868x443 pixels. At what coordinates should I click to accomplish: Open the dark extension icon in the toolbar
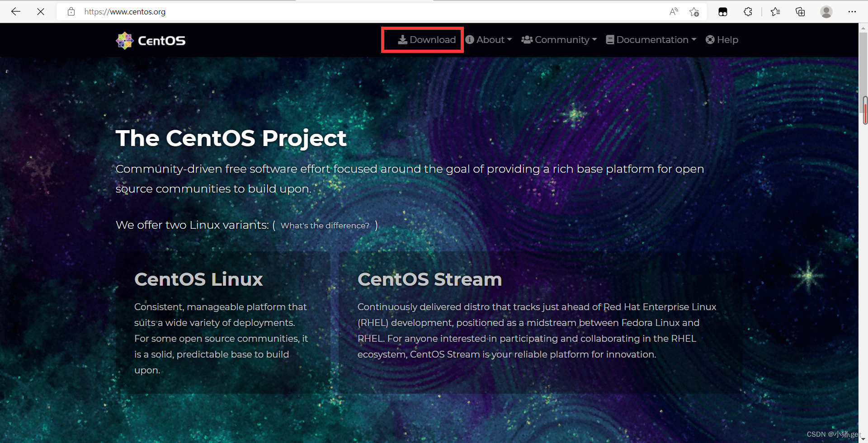723,12
